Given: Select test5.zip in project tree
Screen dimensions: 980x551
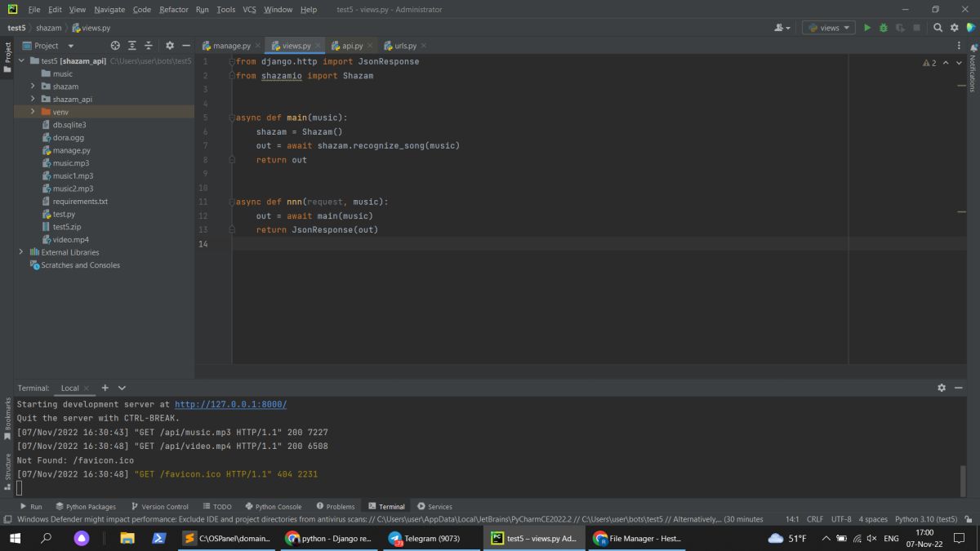Looking at the screenshot, I should pyautogui.click(x=67, y=227).
